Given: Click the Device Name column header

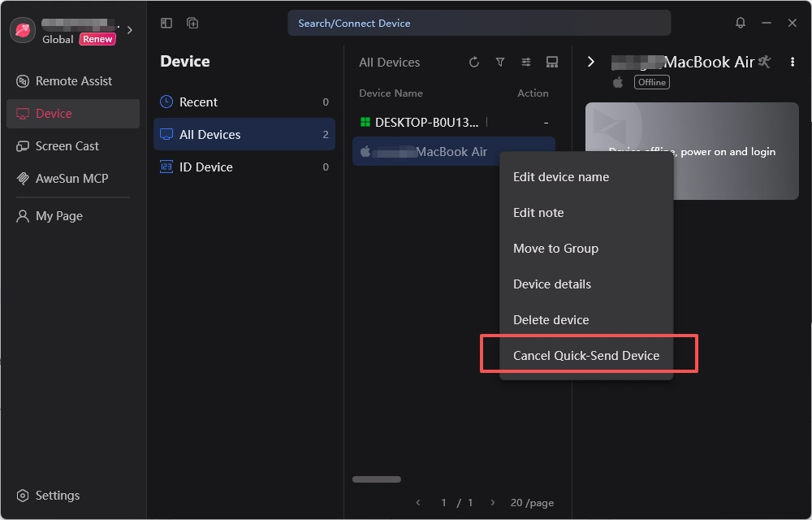Looking at the screenshot, I should pyautogui.click(x=391, y=93).
